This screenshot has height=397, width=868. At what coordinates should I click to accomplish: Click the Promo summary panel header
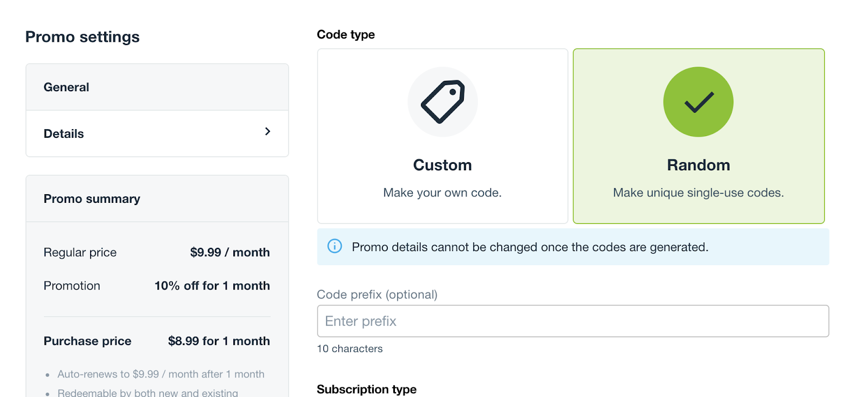coord(92,199)
